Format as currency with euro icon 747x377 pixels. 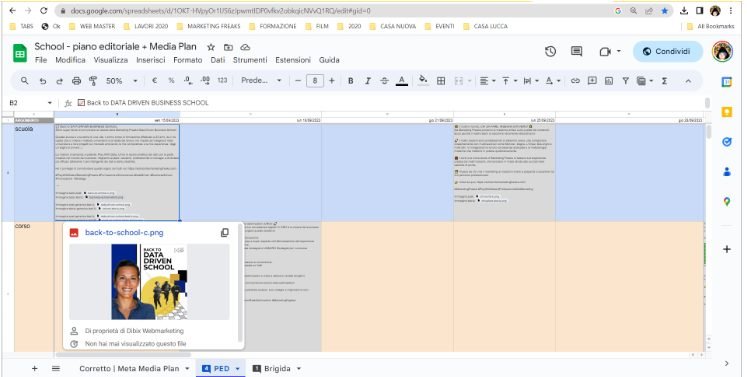(154, 81)
